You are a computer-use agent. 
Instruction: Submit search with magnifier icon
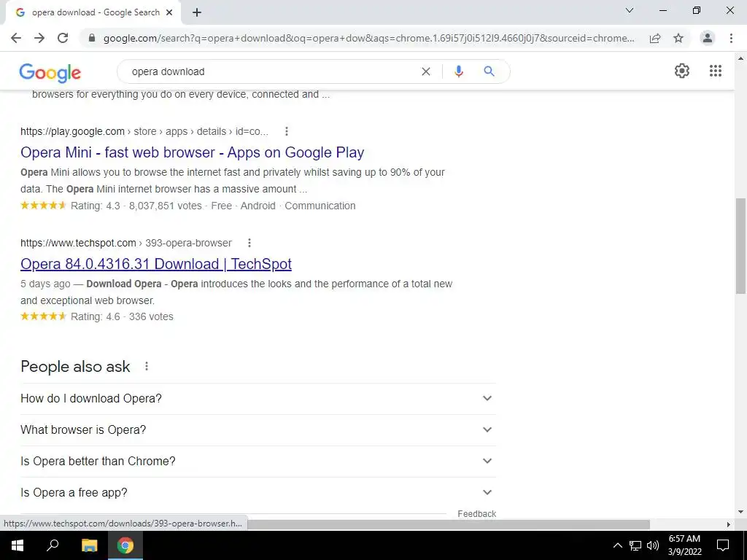pyautogui.click(x=489, y=71)
